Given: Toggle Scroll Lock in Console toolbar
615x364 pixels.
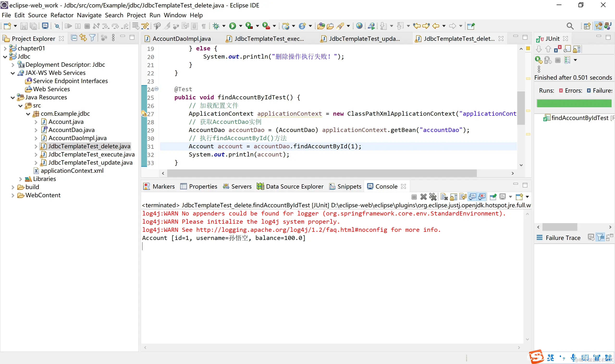Looking at the screenshot, I should pyautogui.click(x=454, y=197).
